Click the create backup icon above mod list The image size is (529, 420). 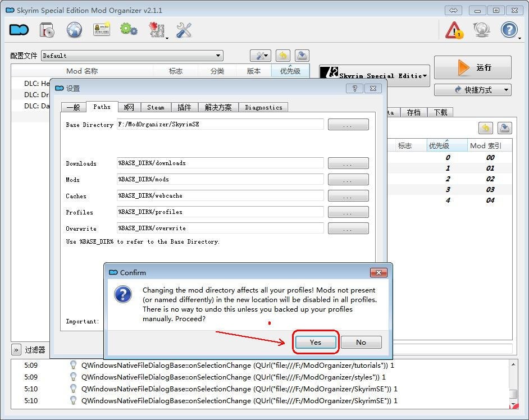pyautogui.click(x=302, y=56)
